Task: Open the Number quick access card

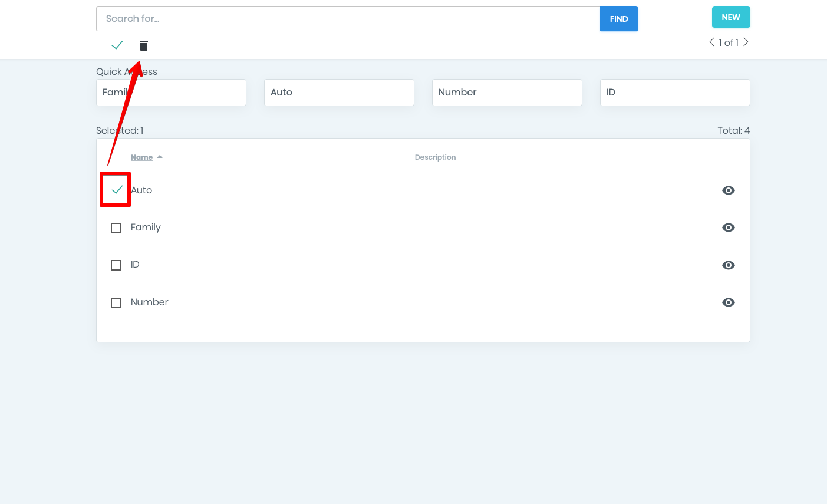Action: pos(507,93)
